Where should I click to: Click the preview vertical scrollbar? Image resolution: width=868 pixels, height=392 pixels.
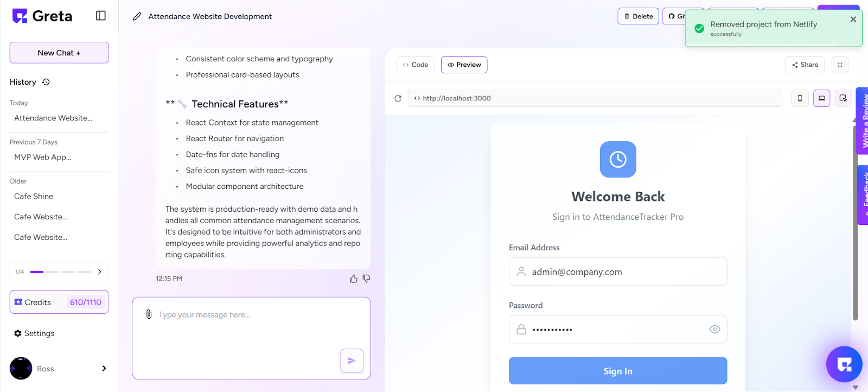[856, 223]
